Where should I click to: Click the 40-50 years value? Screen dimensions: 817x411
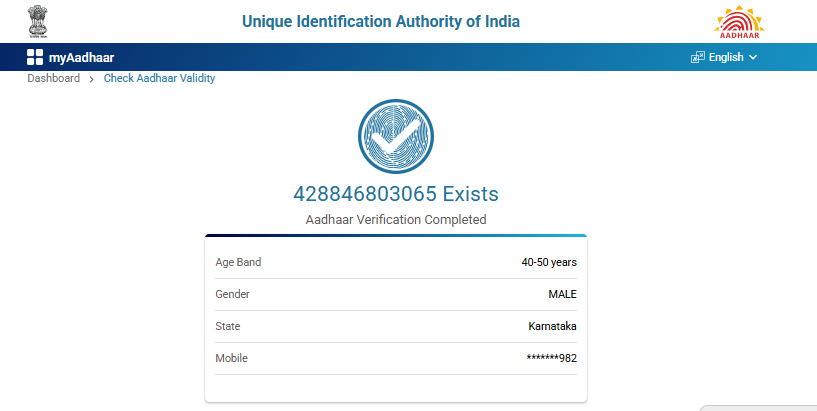(x=549, y=262)
